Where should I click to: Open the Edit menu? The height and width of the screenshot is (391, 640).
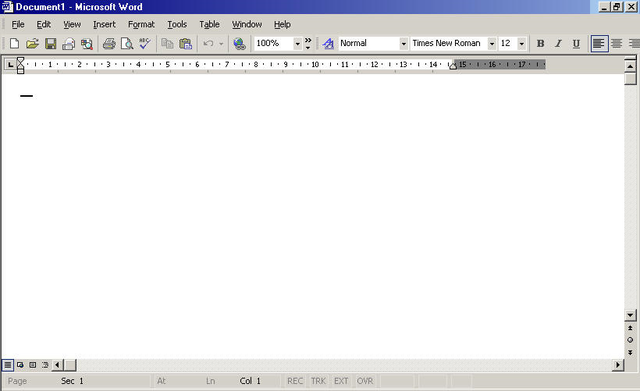coord(44,24)
